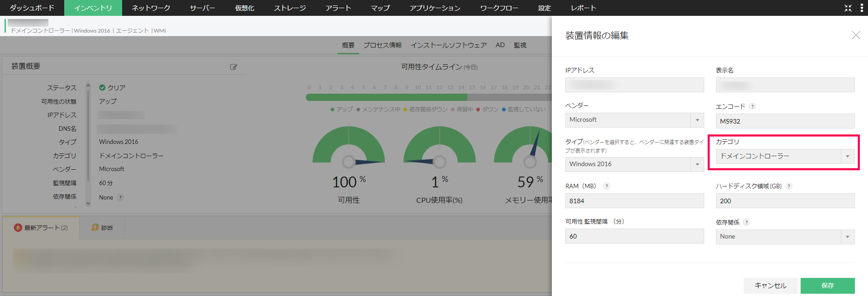This screenshot has width=868, height=296.
Task: Open the vertical dots more options menu
Action: click(x=862, y=8)
